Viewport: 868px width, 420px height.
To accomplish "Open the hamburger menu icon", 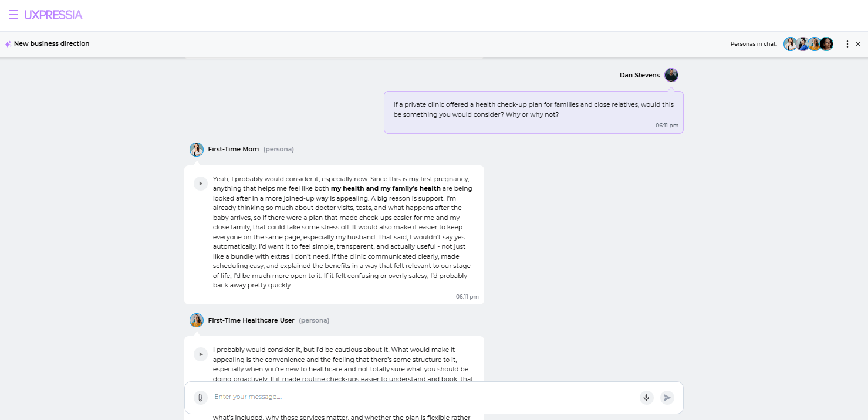I will pos(13,15).
